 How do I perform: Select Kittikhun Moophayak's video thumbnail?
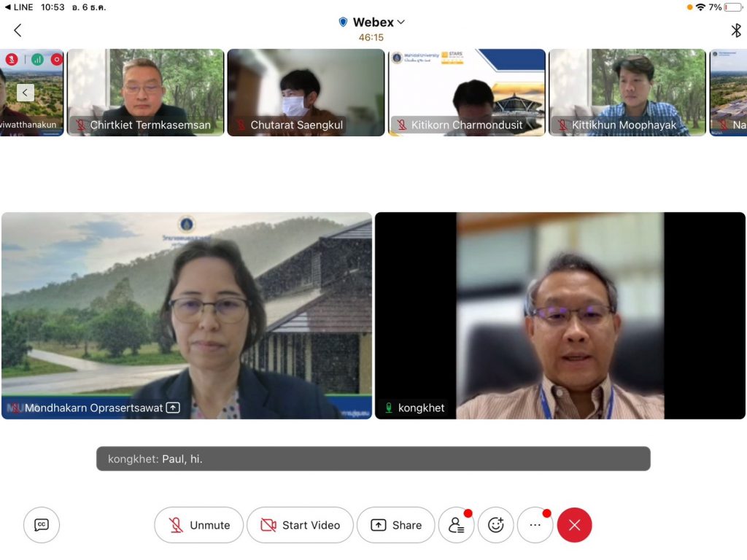tap(627, 92)
